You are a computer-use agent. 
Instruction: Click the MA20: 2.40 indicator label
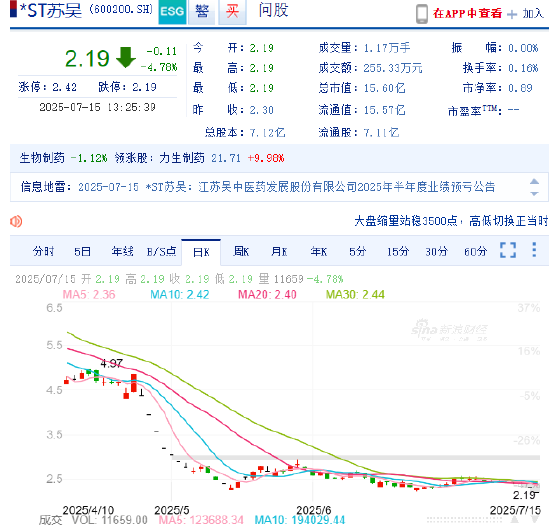pyautogui.click(x=267, y=294)
